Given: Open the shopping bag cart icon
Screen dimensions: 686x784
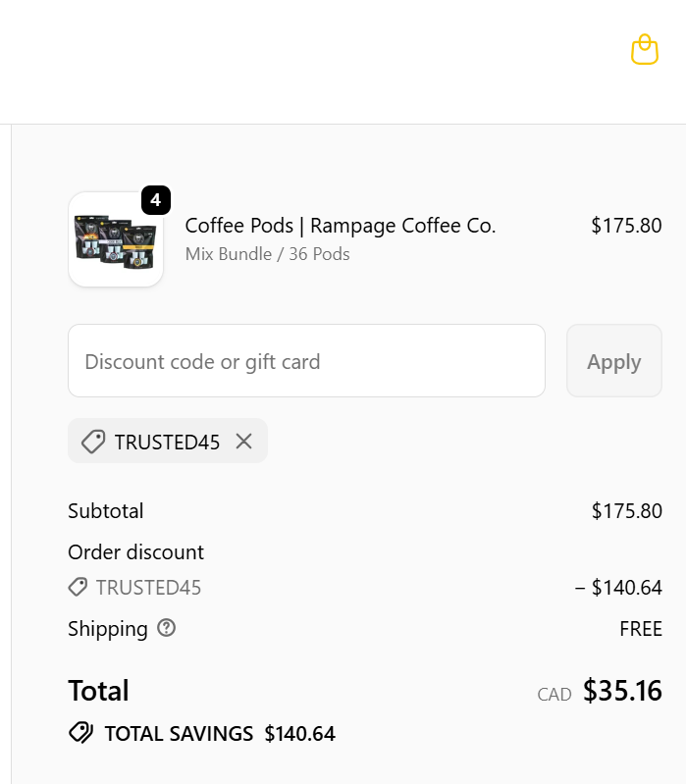Looking at the screenshot, I should tap(644, 49).
